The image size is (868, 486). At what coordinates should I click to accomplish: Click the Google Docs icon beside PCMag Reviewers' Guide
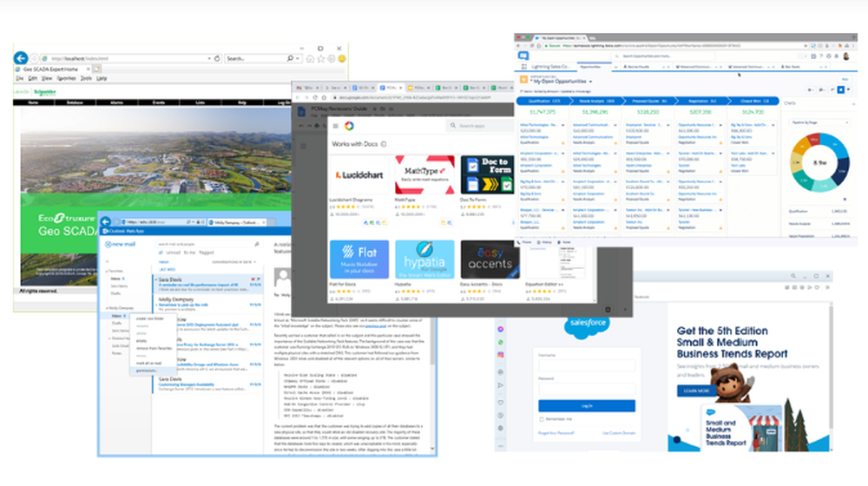(x=302, y=111)
